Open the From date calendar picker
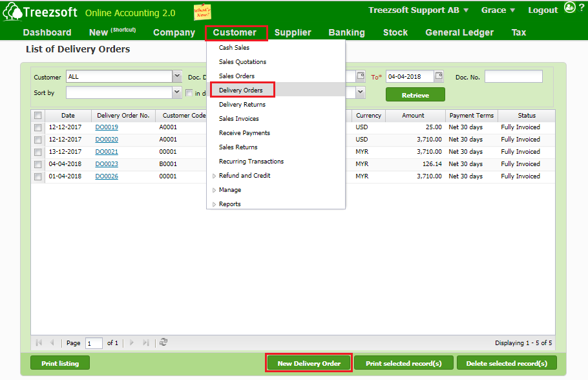The width and height of the screenshot is (588, 380). click(361, 76)
